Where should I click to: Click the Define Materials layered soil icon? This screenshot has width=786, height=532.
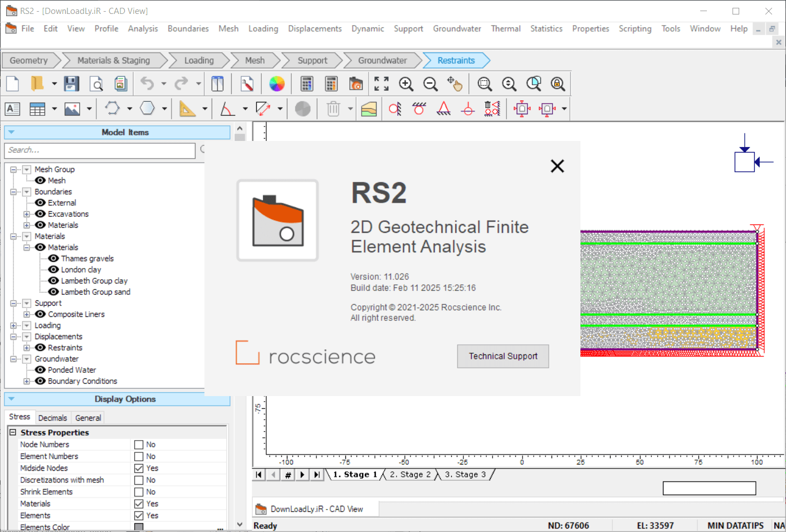point(369,109)
